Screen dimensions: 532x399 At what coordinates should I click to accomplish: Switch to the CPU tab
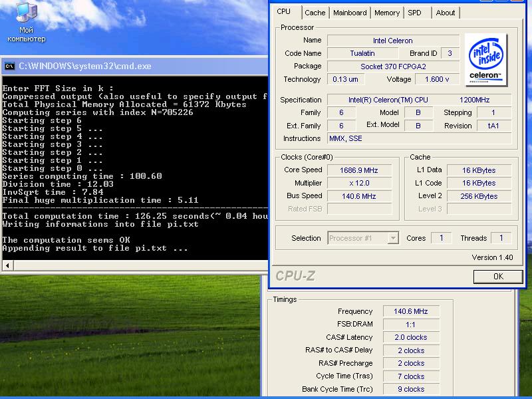click(284, 12)
